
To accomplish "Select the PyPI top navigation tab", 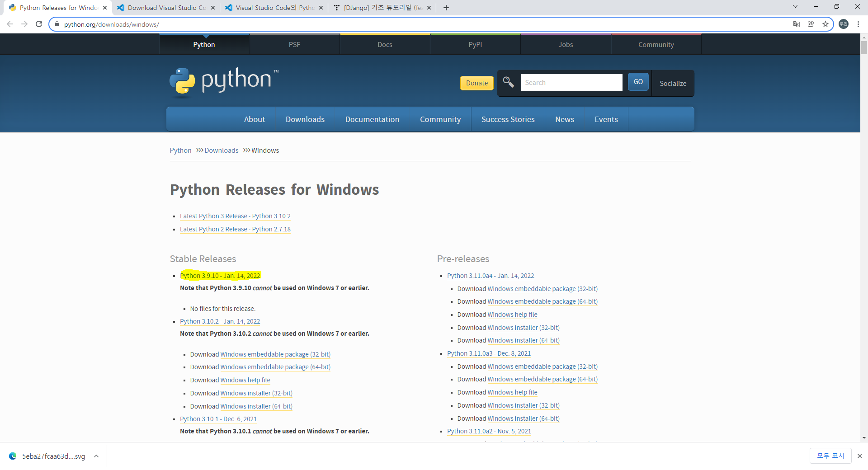I will (475, 44).
